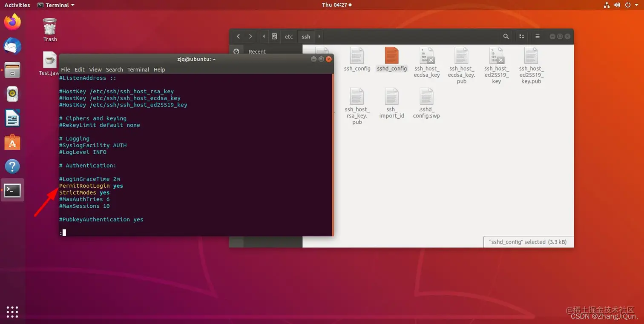Click the #MaxSessions 10 line
Image resolution: width=644 pixels, height=324 pixels.
click(x=84, y=206)
